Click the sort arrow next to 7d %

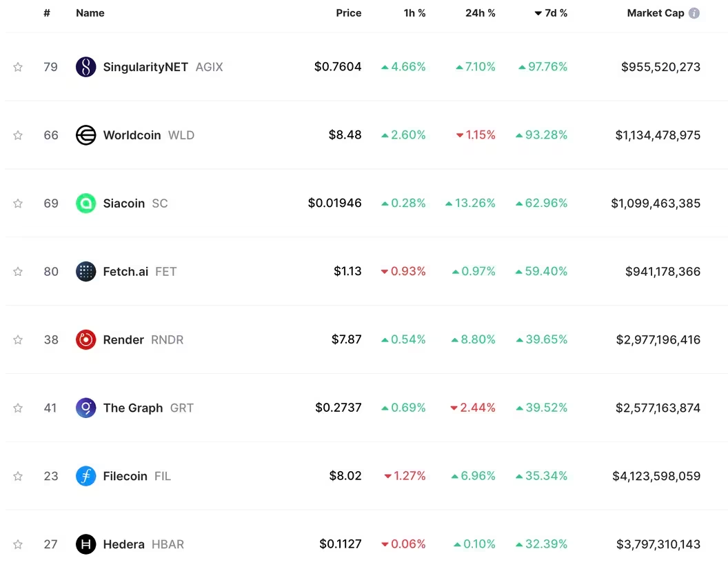click(538, 13)
